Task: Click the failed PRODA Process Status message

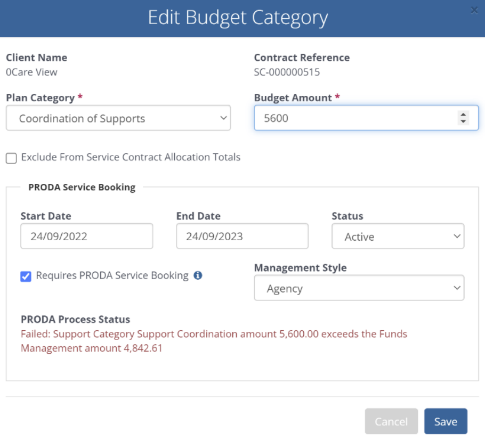Action: coord(214,341)
